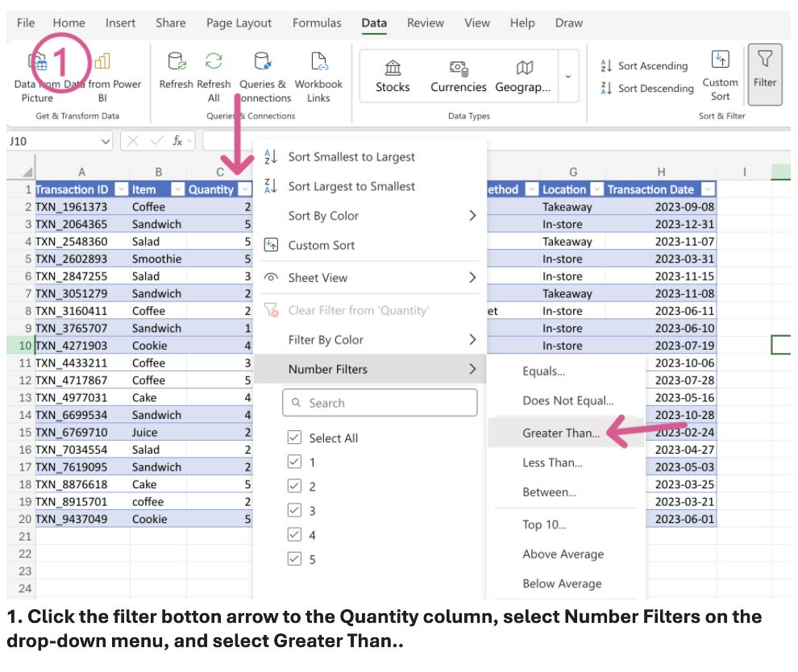Select the Currencies data type

[458, 77]
